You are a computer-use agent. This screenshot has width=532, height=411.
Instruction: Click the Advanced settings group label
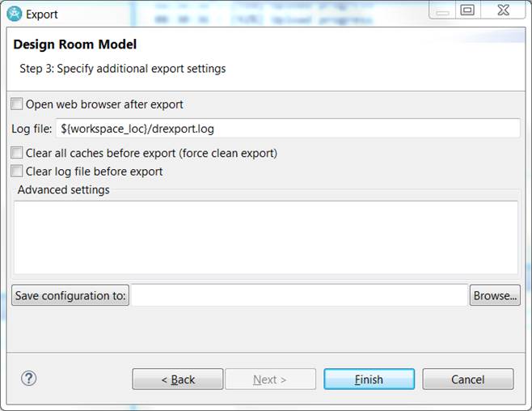pyautogui.click(x=63, y=190)
